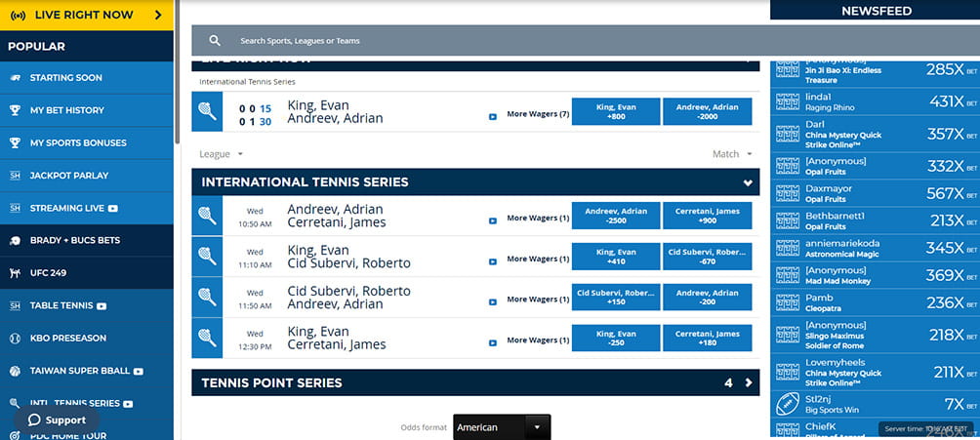Click the Starting Soon sidebar icon
Image resolution: width=980 pixels, height=440 pixels.
point(15,77)
